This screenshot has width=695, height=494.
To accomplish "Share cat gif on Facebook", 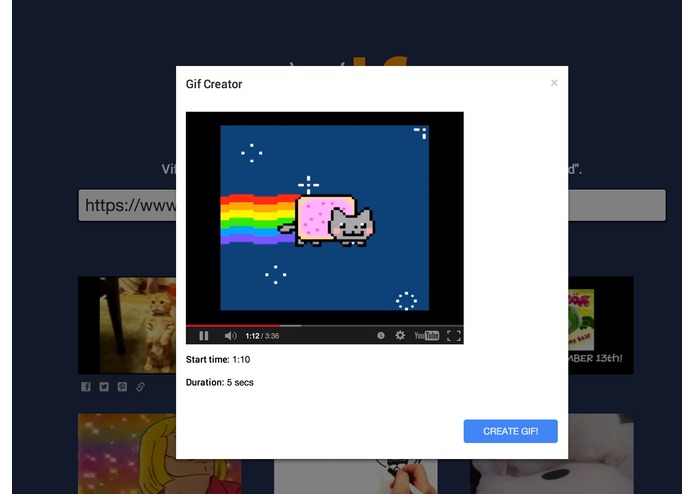I will click(86, 387).
